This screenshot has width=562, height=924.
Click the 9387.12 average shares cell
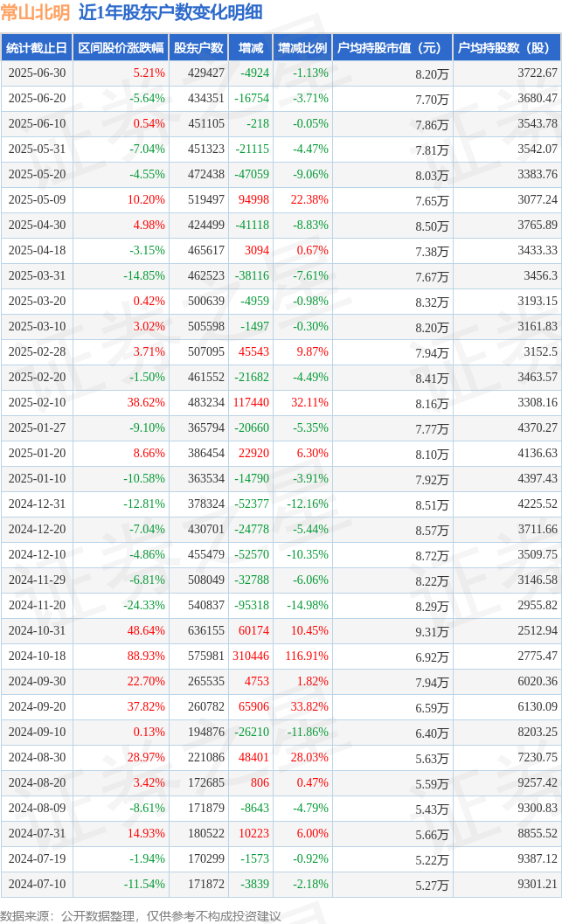pos(538,858)
